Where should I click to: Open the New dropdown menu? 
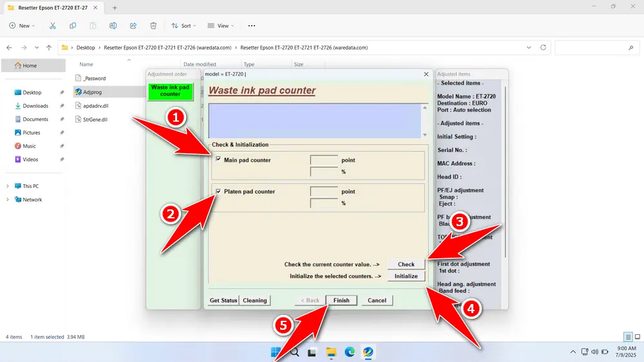[x=22, y=26]
